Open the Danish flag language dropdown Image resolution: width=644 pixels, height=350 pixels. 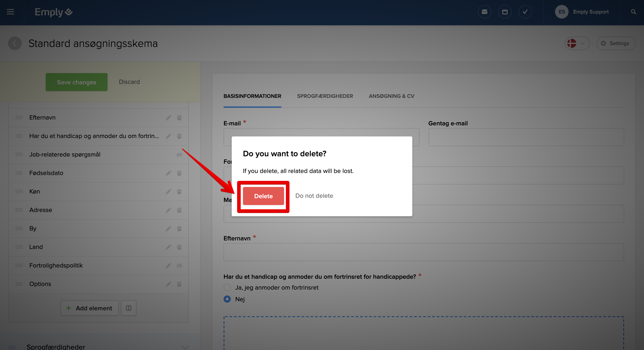click(577, 44)
